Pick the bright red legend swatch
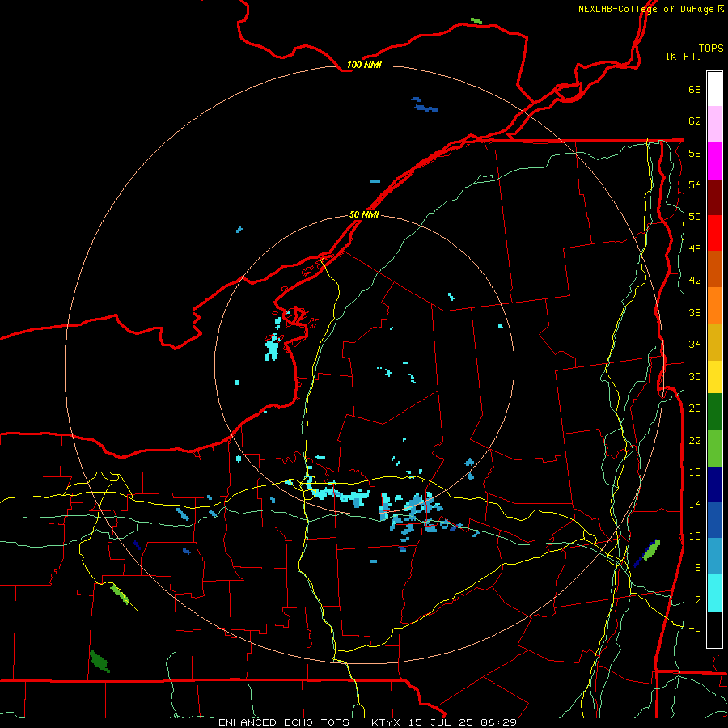This screenshot has height=728, width=728. click(x=714, y=233)
